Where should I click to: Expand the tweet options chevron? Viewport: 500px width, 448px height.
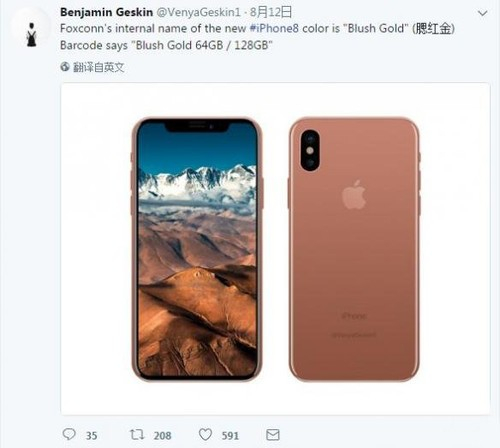click(482, 13)
